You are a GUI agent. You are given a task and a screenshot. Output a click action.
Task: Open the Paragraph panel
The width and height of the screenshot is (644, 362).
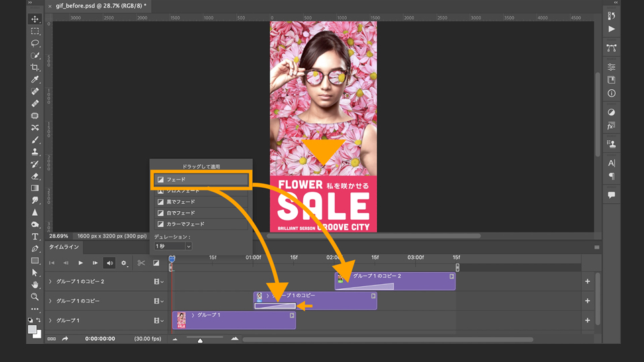pos(612,176)
